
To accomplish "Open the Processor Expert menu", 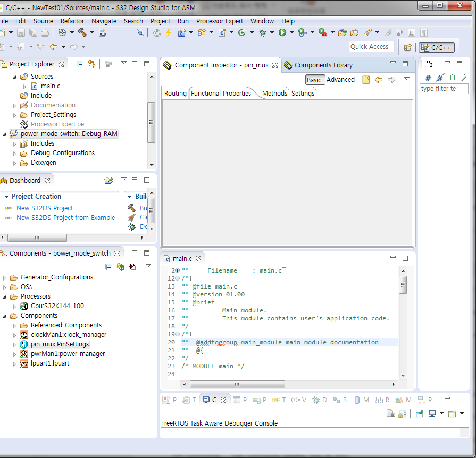I will [220, 21].
